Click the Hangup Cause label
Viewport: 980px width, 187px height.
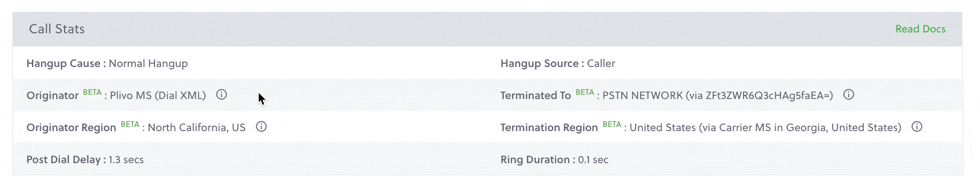click(64, 64)
